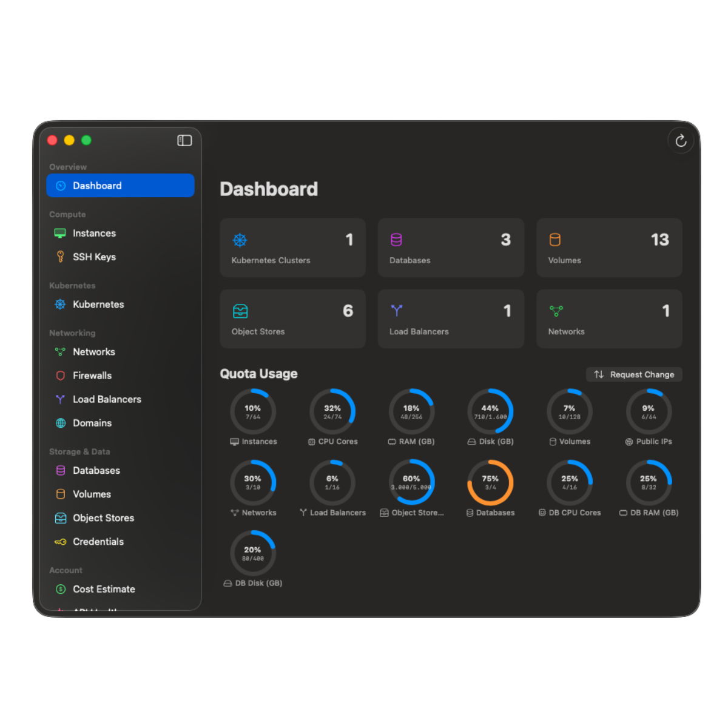Image resolution: width=728 pixels, height=728 pixels.
Task: Click the RAM (GB) 18% quota ring
Action: coord(411,411)
